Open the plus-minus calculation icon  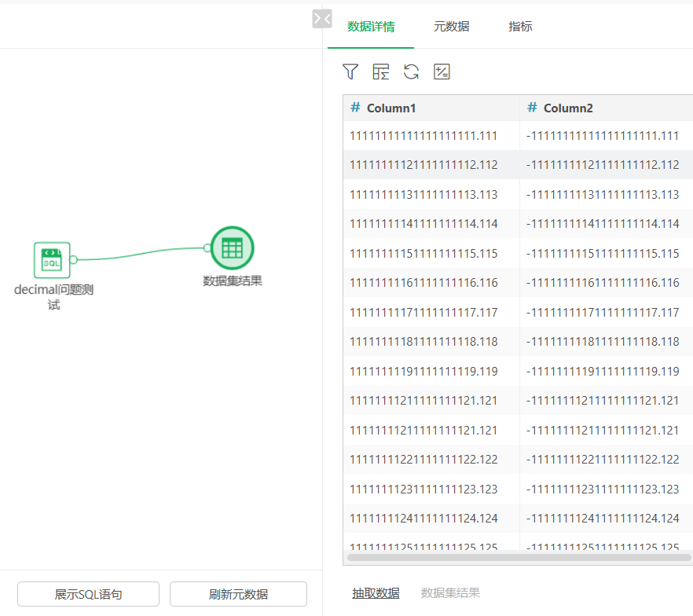pyautogui.click(x=442, y=71)
